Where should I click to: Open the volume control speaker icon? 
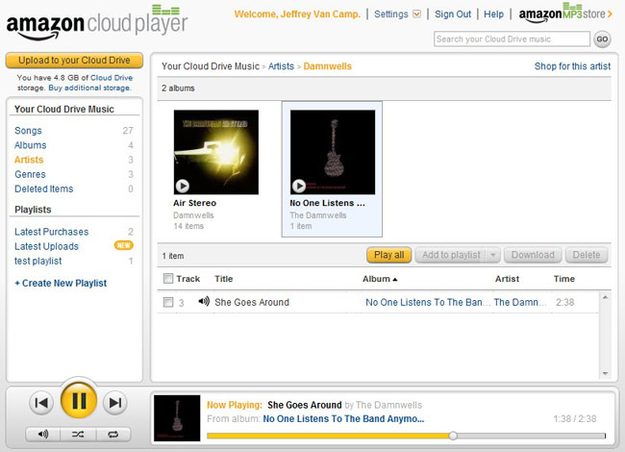pos(43,434)
